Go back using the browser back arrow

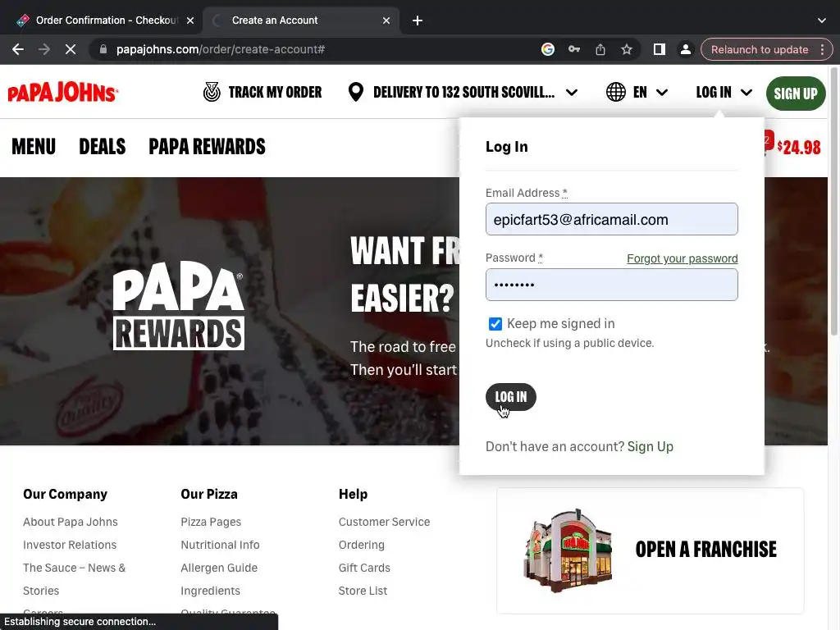coord(18,49)
